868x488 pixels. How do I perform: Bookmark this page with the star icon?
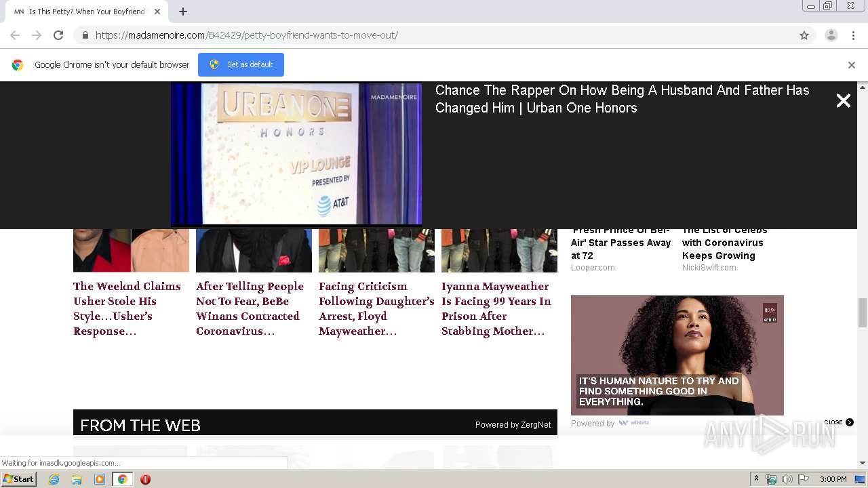pos(804,35)
